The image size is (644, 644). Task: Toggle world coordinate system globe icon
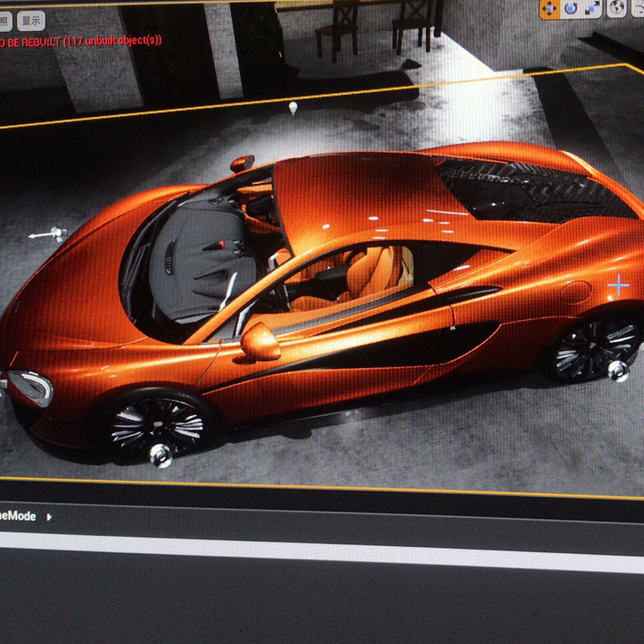coord(617,9)
